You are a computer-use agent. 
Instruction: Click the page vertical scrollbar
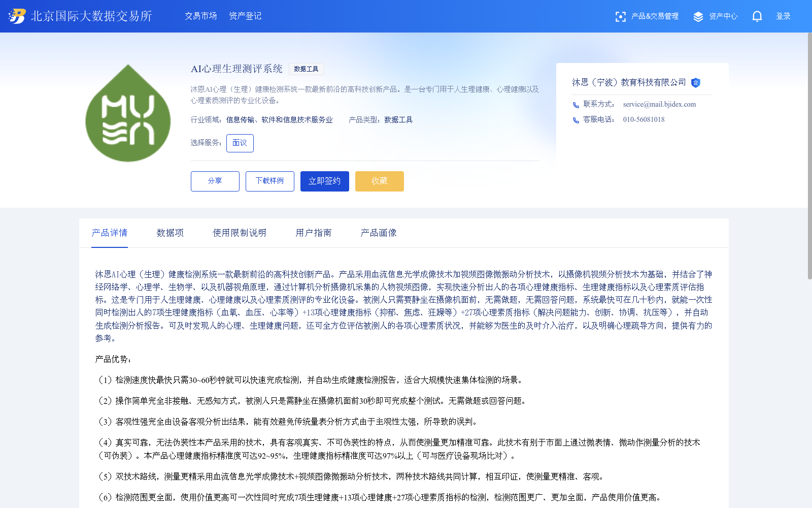click(809, 156)
